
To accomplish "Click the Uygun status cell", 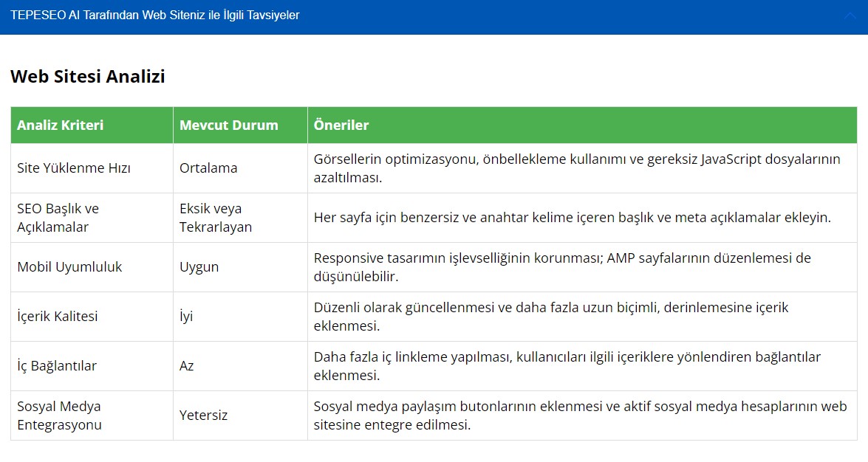I will tap(199, 267).
